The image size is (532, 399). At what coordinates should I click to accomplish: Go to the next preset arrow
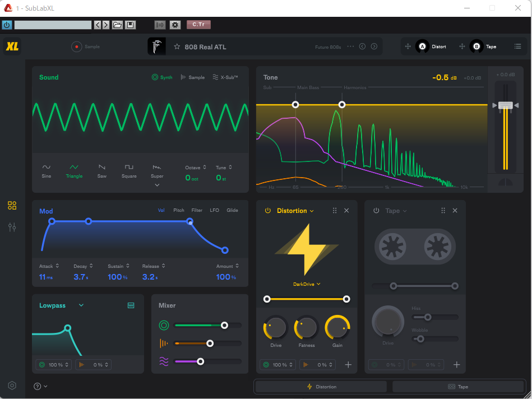pyautogui.click(x=374, y=47)
